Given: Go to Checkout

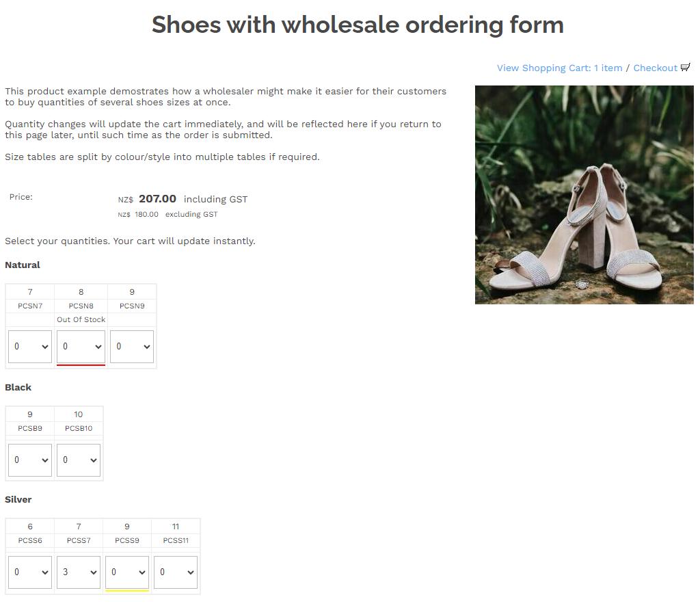Looking at the screenshot, I should coord(655,68).
